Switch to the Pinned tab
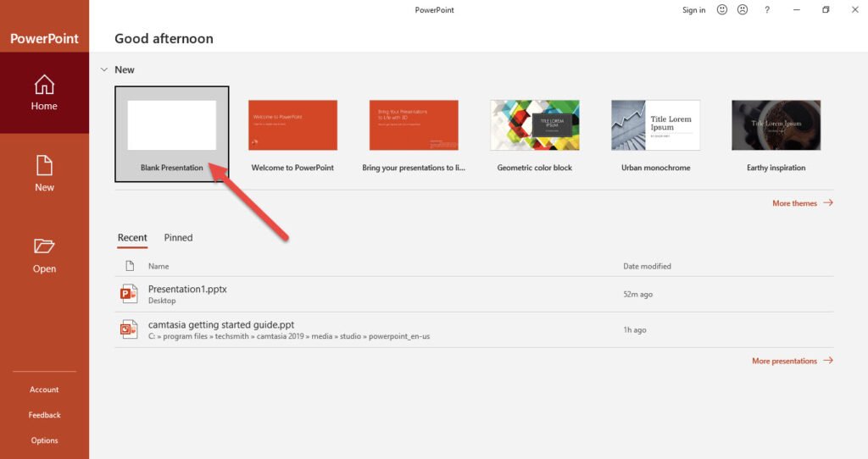Image resolution: width=868 pixels, height=459 pixels. [x=178, y=238]
